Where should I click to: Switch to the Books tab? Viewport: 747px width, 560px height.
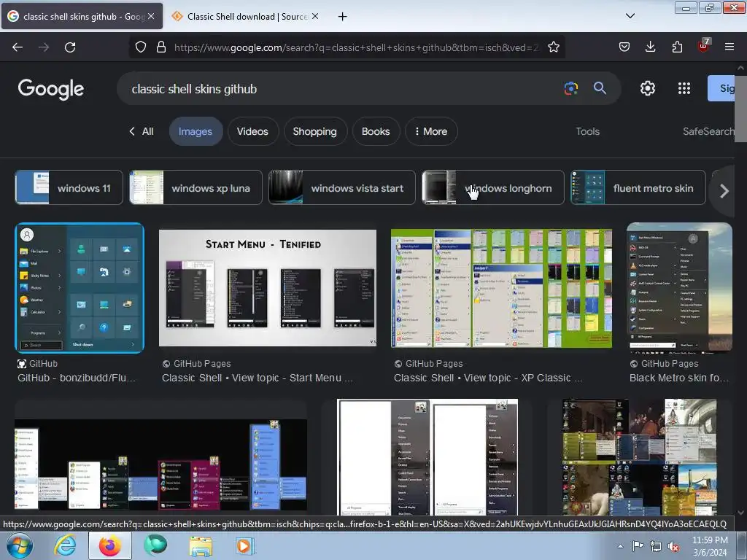coord(376,131)
